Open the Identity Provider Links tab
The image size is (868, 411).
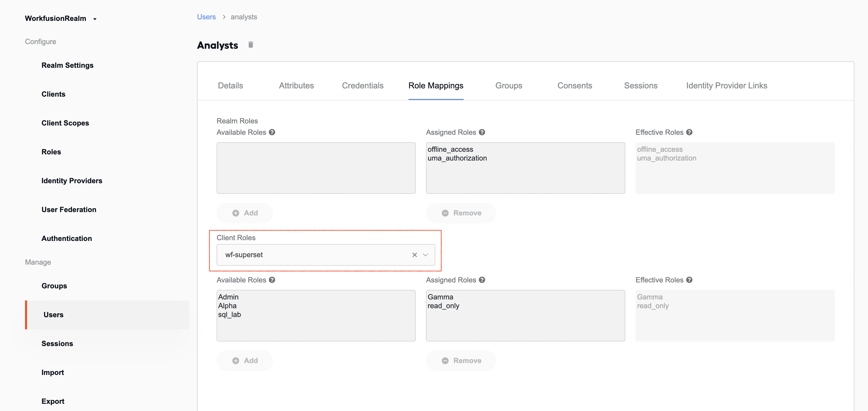click(x=726, y=86)
